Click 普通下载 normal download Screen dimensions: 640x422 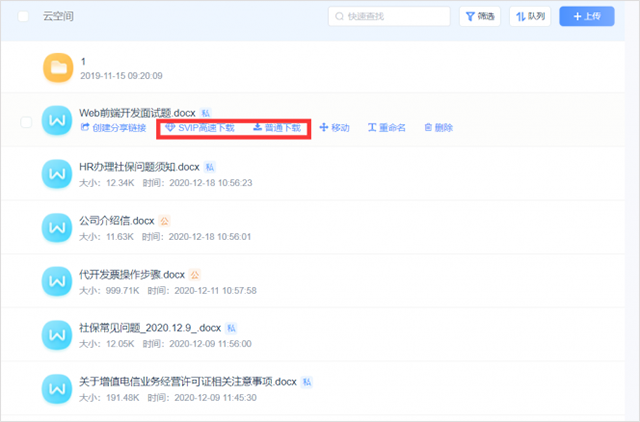276,128
